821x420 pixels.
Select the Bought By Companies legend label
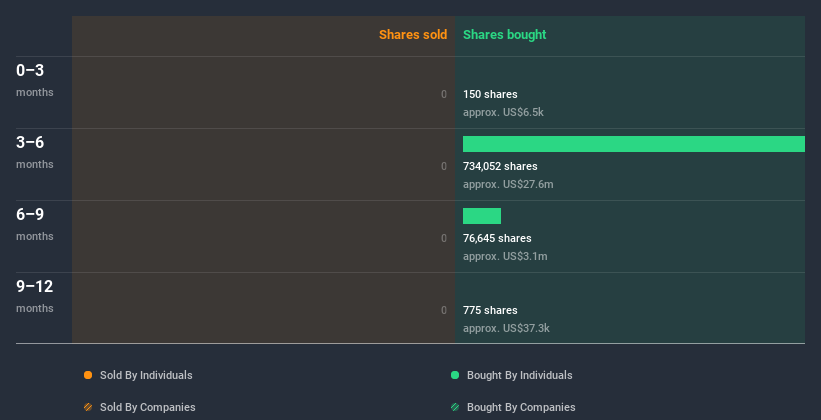[521, 407]
